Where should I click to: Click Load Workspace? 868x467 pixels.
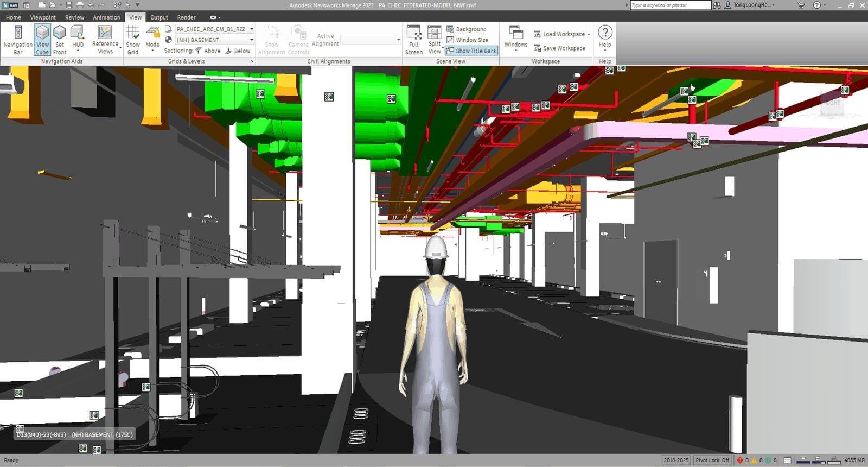561,34
